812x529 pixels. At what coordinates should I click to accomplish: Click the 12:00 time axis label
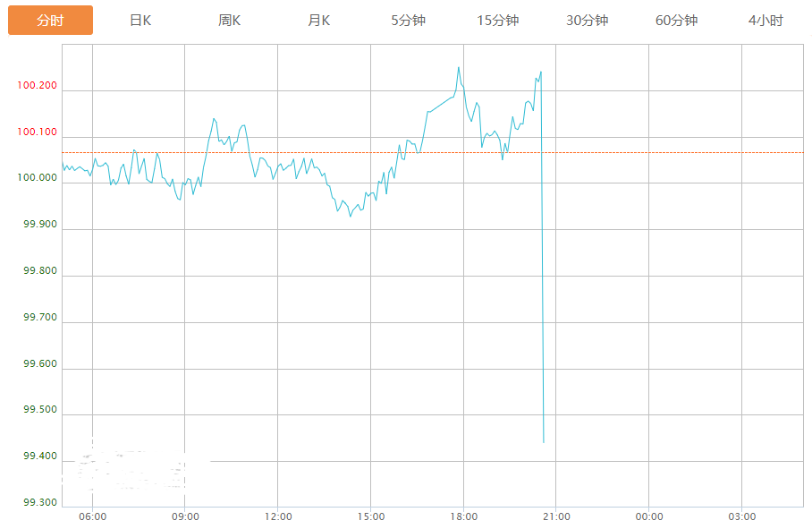[278, 516]
